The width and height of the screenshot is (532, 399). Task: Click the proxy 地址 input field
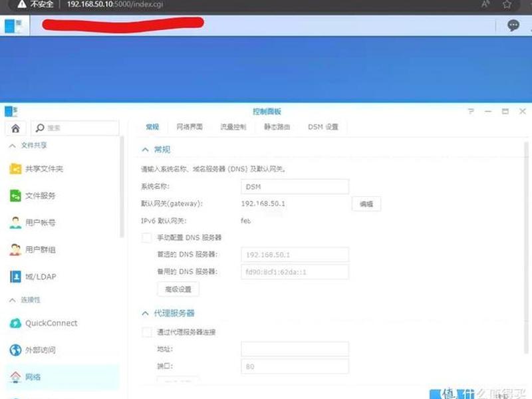295,349
